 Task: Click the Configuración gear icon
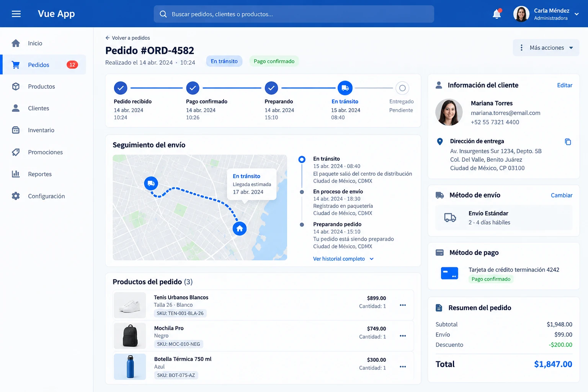pos(16,196)
